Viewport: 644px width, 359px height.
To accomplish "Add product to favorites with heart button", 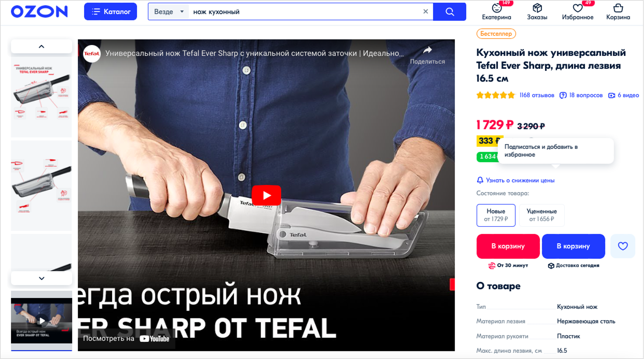I will pyautogui.click(x=623, y=246).
